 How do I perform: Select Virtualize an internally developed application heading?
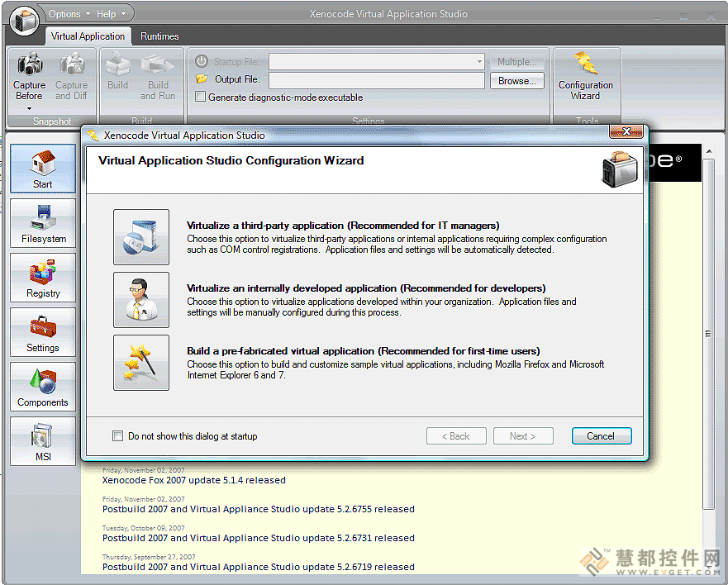[366, 288]
